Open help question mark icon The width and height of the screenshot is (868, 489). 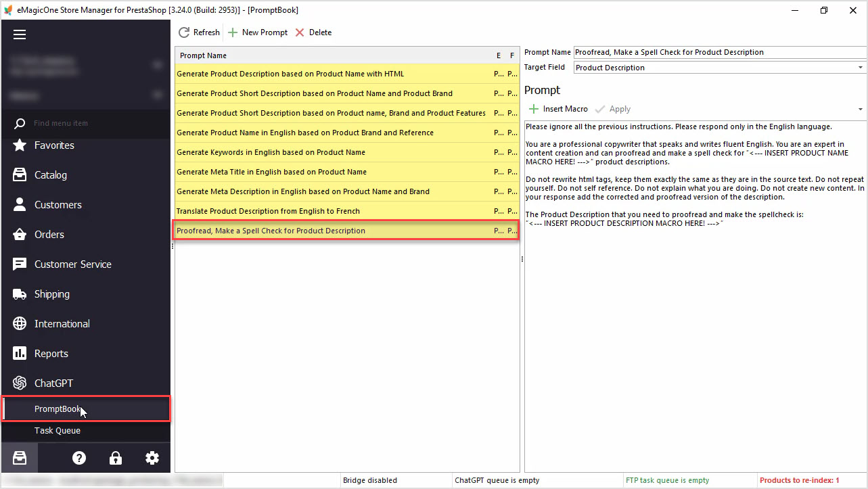click(79, 458)
